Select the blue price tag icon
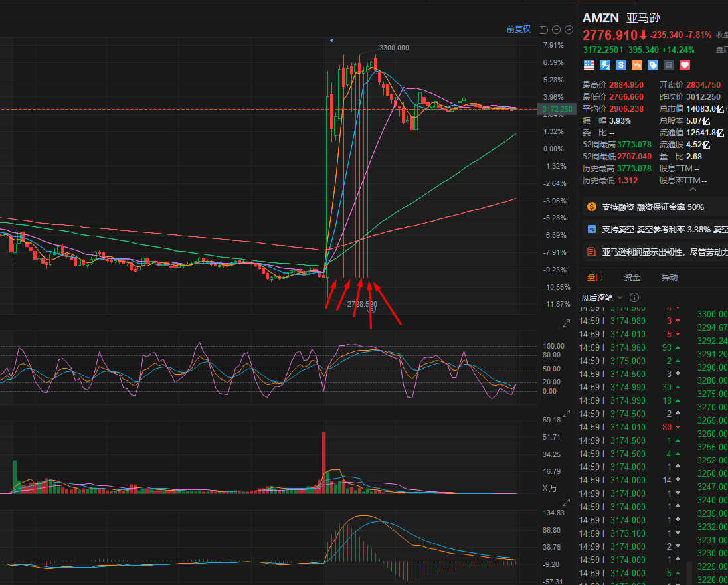The height and width of the screenshot is (585, 728). (x=652, y=64)
